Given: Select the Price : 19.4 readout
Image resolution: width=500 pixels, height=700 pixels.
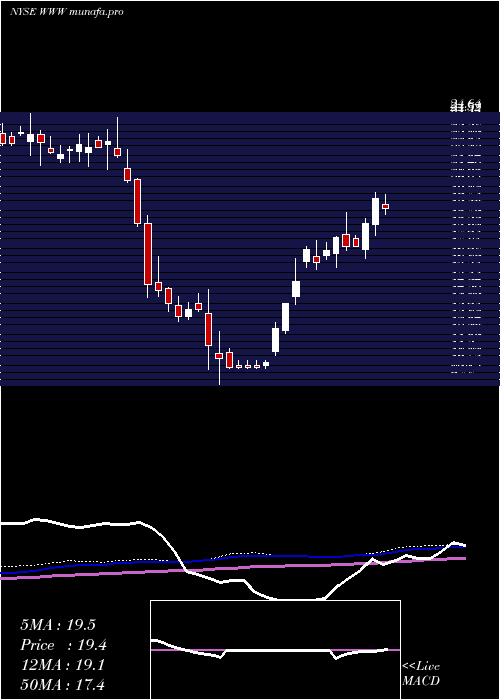Looking at the screenshot, I should (x=63, y=645).
